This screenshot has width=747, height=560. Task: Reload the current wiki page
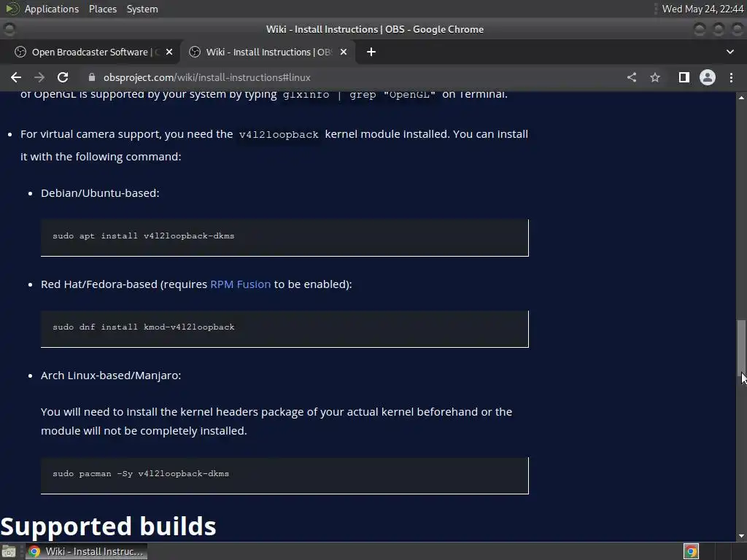point(63,77)
